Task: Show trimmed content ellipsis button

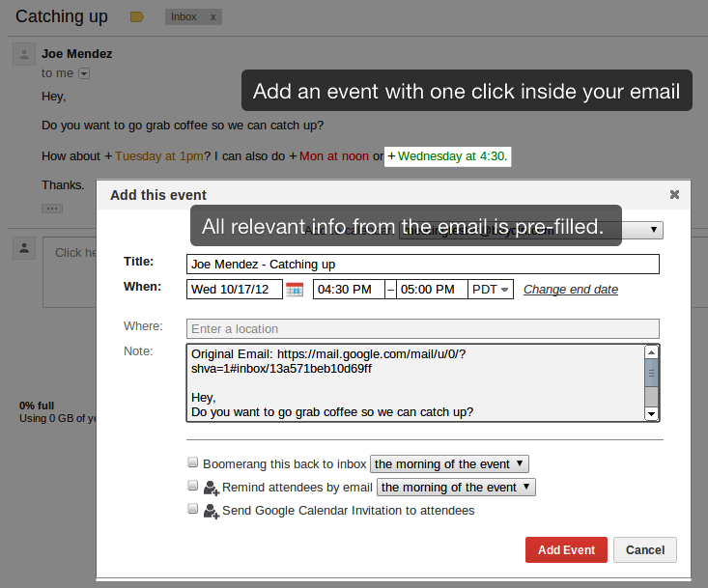Action: [x=52, y=209]
